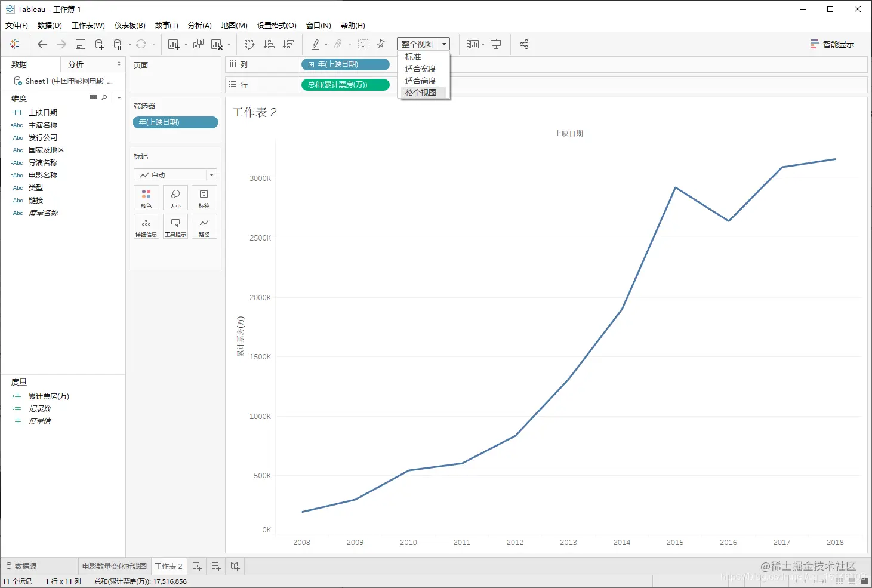The image size is (872, 588).
Task: Click the Clear worksheet icon
Action: (217, 44)
